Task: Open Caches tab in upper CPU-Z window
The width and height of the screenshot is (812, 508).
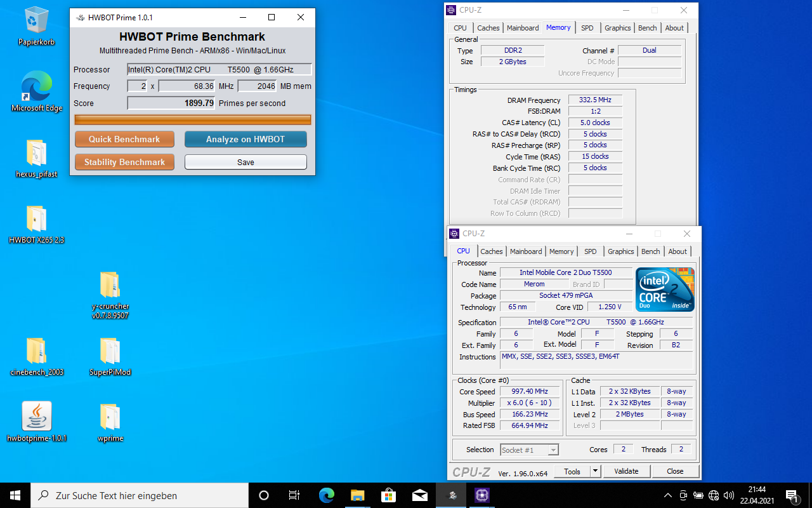Action: (488, 28)
